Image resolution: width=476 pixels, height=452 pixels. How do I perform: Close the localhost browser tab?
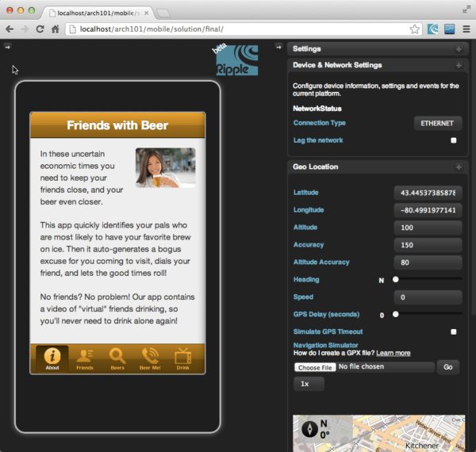tap(146, 13)
